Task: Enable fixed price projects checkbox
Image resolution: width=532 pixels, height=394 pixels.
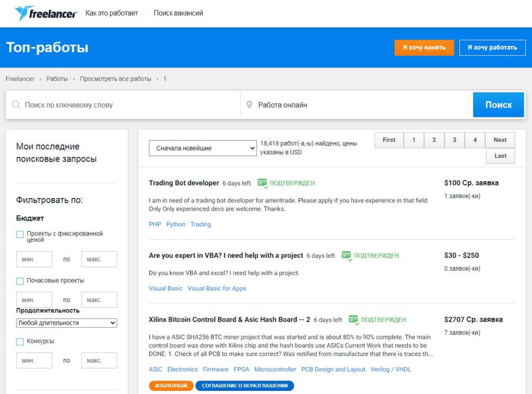Action: click(20, 234)
